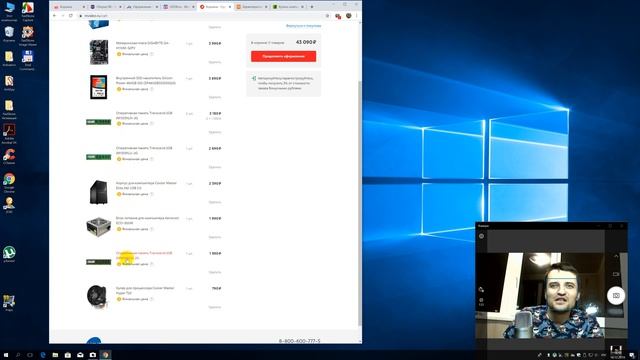
Task: Open the GIGABYTE motherboard product link
Action: click(142, 45)
